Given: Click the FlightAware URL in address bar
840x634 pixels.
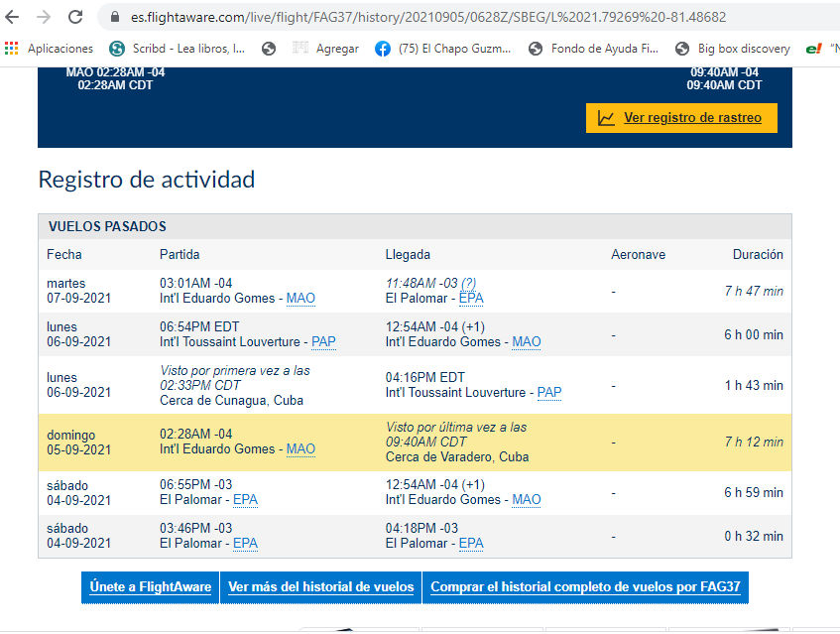Looking at the screenshot, I should click(x=428, y=17).
